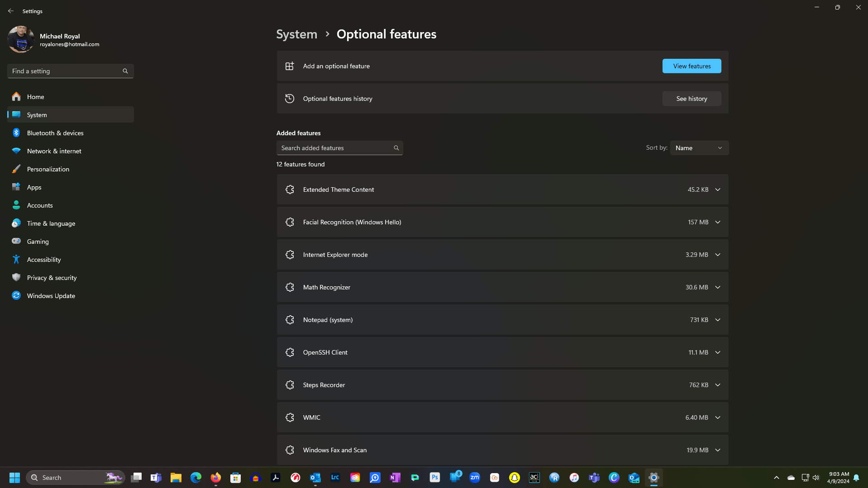The height and width of the screenshot is (488, 868).
Task: Click the back arrow in Settings title bar
Action: pos(11,11)
